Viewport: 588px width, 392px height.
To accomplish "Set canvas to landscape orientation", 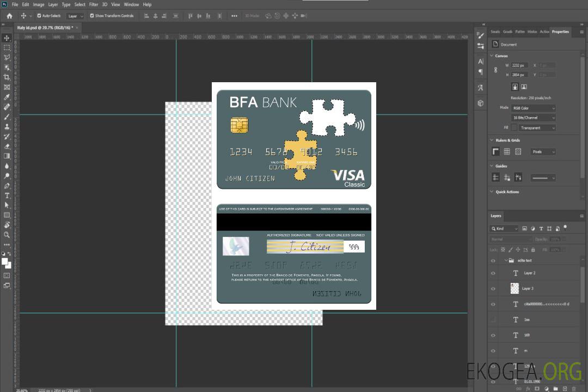I will [524, 87].
